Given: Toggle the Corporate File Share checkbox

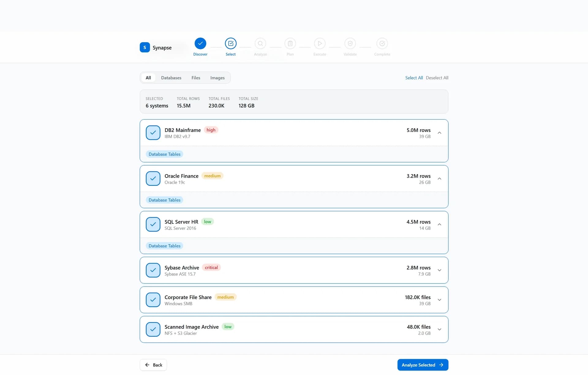Looking at the screenshot, I should coord(153,300).
